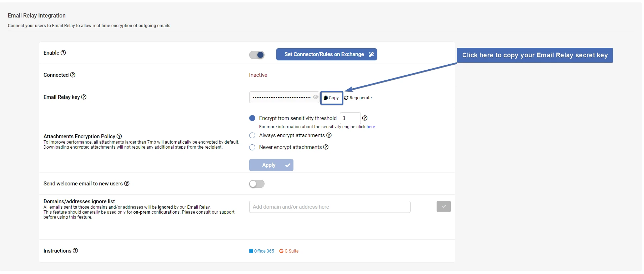The image size is (644, 274).
Task: Select Never encrypt attachments option
Action: [x=252, y=147]
